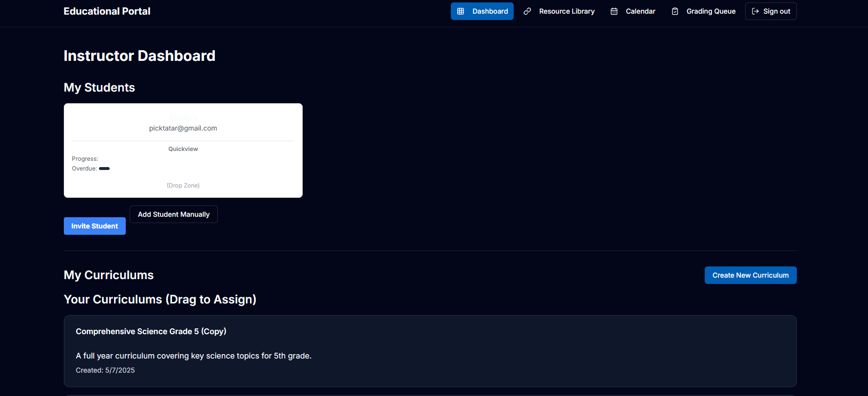Image resolution: width=868 pixels, height=396 pixels.
Task: Click the Overdue indicator bar
Action: click(104, 169)
